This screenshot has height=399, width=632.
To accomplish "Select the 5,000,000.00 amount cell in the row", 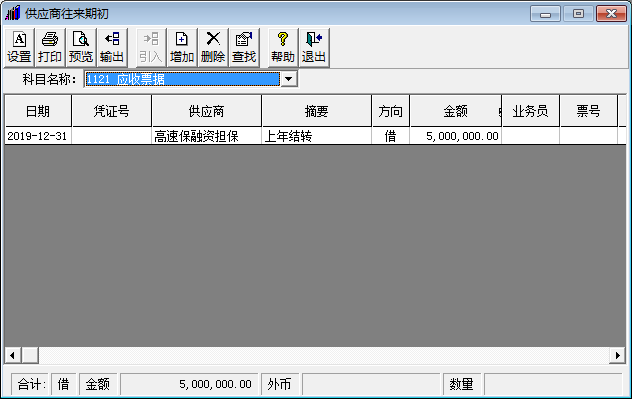I will [455, 136].
